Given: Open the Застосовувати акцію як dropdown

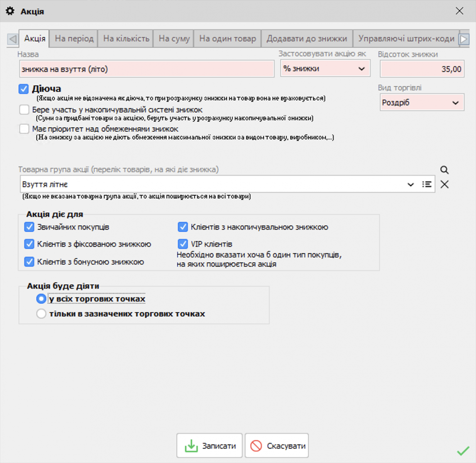Looking at the screenshot, I should click(x=325, y=69).
